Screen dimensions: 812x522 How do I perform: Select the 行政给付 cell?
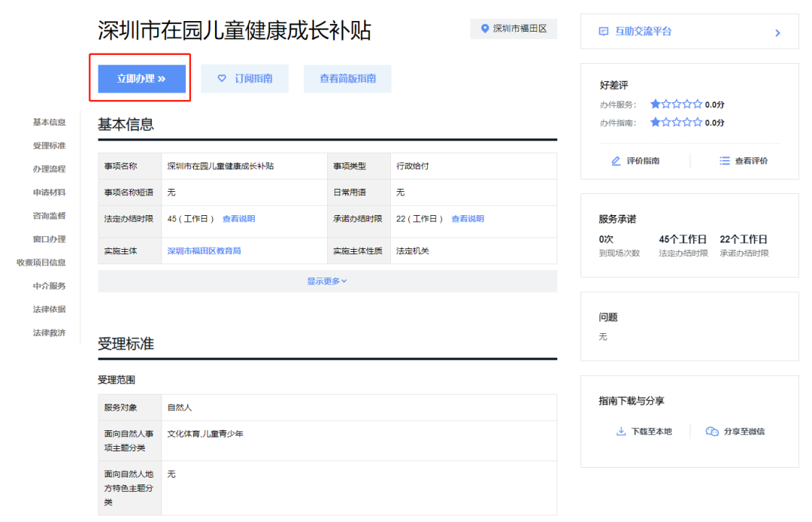tap(474, 166)
